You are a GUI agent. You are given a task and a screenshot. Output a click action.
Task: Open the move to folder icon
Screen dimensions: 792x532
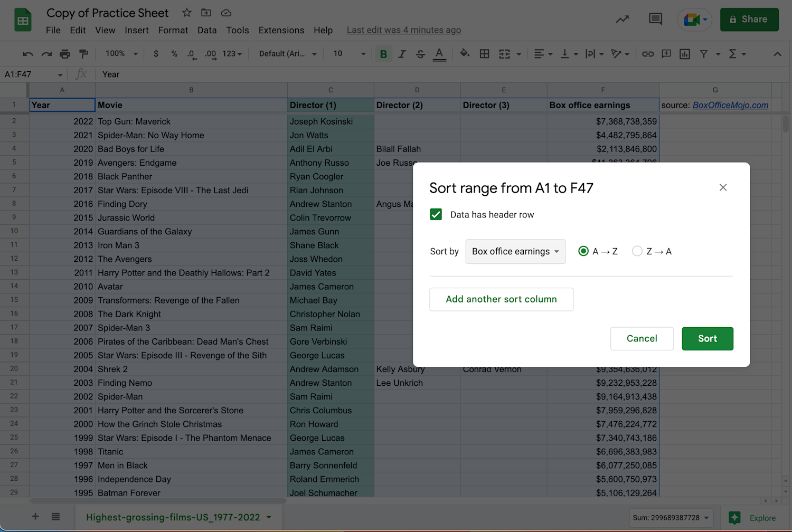(206, 13)
